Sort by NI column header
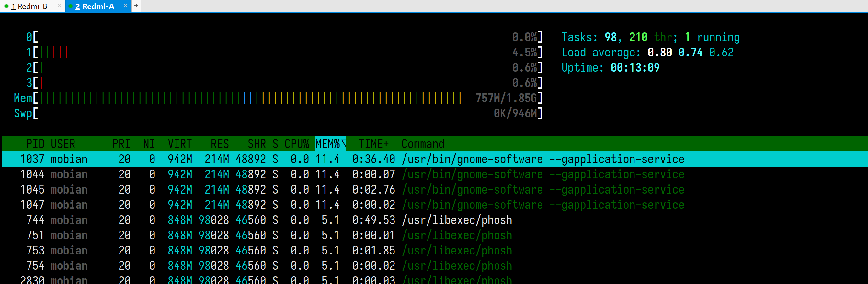The height and width of the screenshot is (284, 868). (149, 144)
